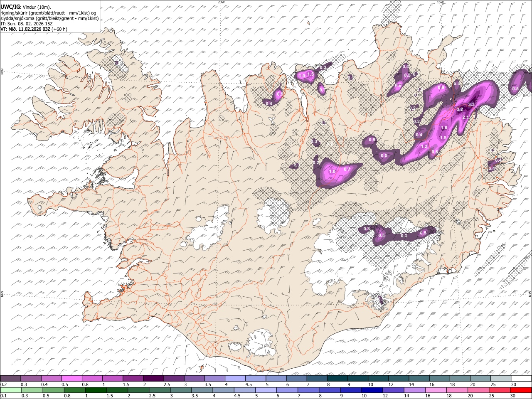Click the 1.6 precipitation value on the map
The width and height of the screenshot is (532, 399).
444,128
